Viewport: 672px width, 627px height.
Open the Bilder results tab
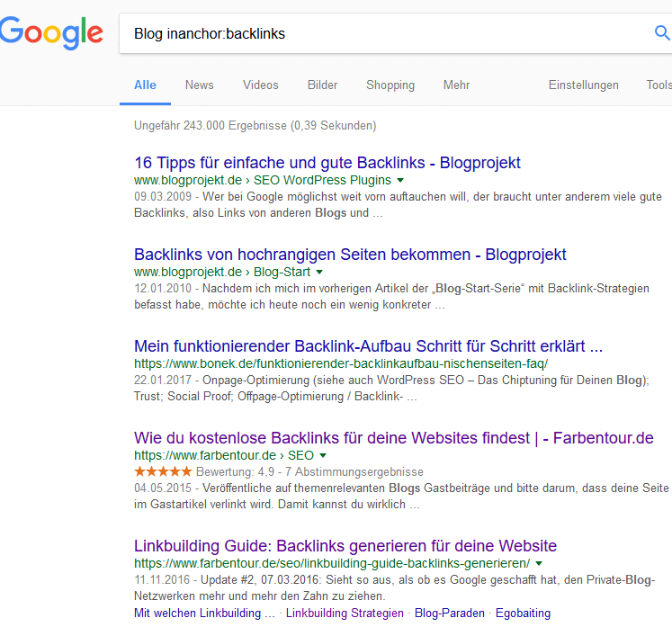(322, 85)
